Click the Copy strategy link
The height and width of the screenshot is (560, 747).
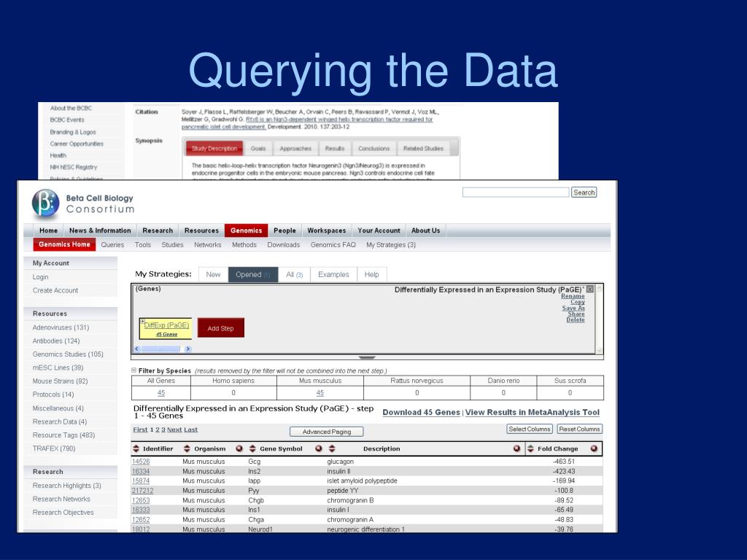[578, 302]
